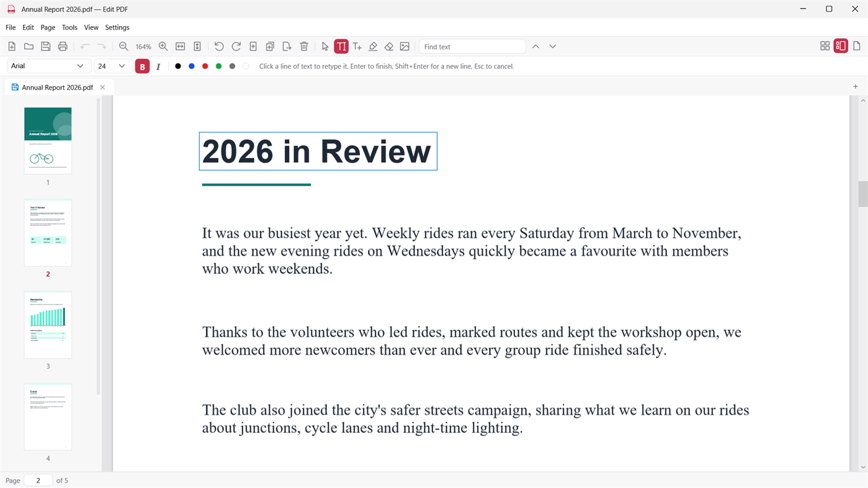Click the fit width icon
The width and height of the screenshot is (868, 488).
pyautogui.click(x=181, y=47)
